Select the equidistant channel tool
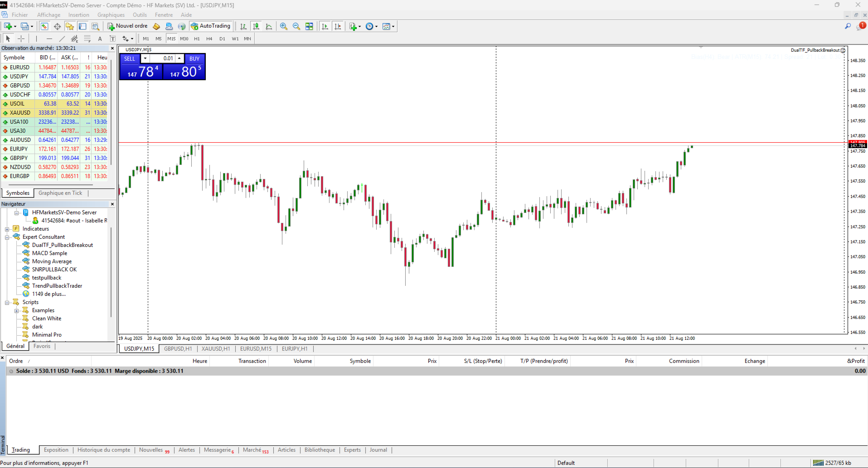 tap(74, 39)
